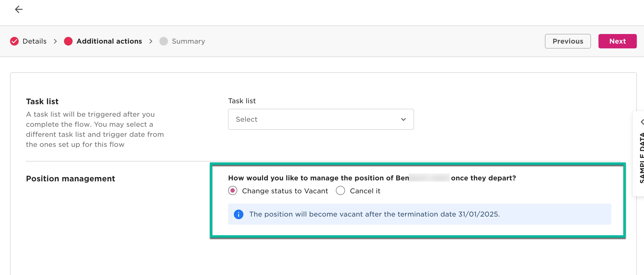Select the Cancel it radio button
The height and width of the screenshot is (275, 644).
[x=340, y=191]
